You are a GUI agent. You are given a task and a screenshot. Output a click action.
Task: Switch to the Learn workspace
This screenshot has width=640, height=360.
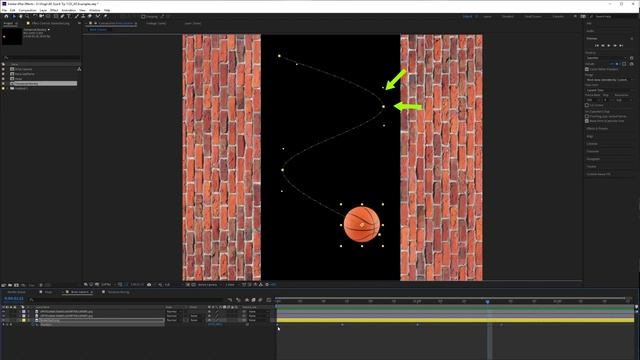[487, 16]
